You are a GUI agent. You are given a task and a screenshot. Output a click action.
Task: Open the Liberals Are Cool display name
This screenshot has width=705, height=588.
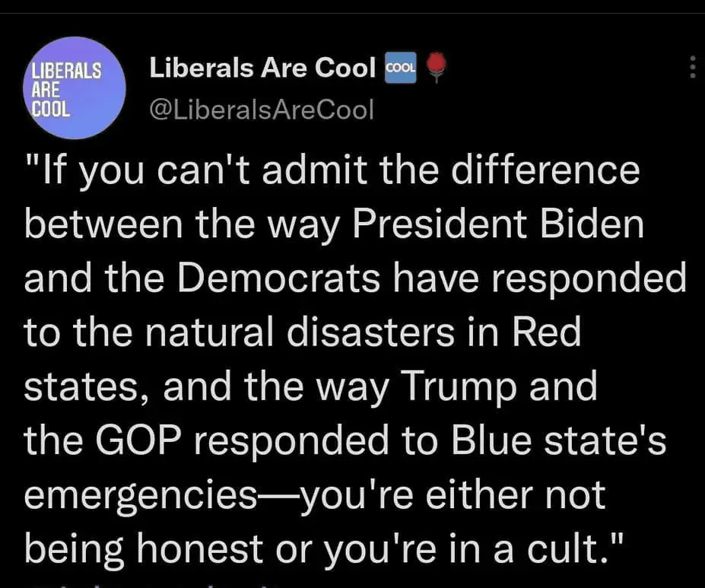pyautogui.click(x=262, y=68)
